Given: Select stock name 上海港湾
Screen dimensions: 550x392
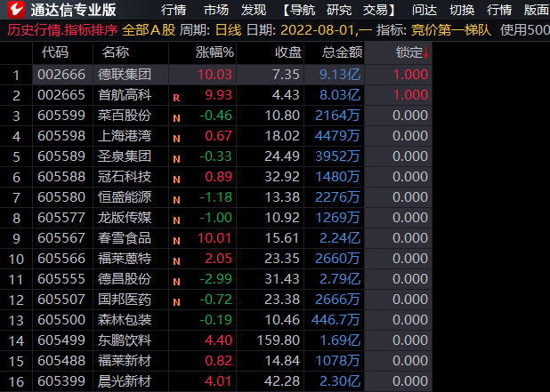Looking at the screenshot, I should (125, 136).
